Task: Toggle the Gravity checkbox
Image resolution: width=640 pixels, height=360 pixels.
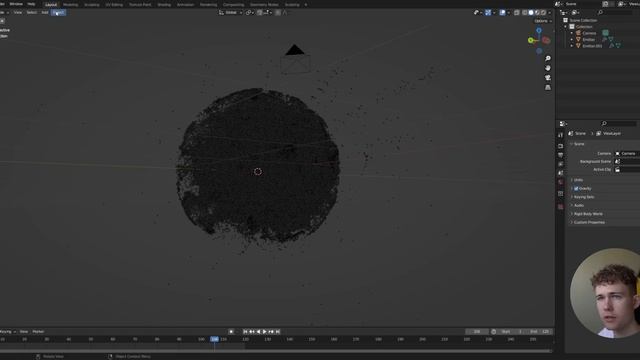Action: [x=576, y=189]
